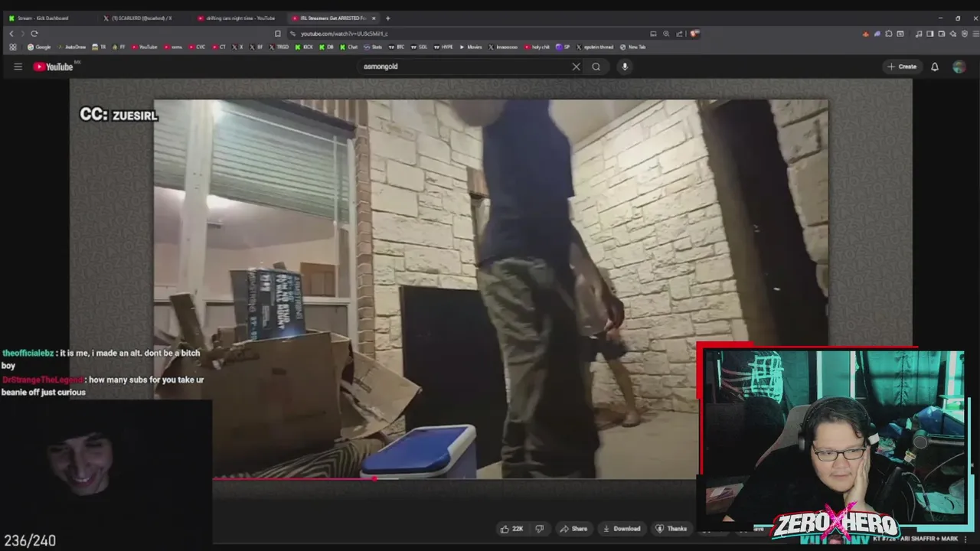Open the browser extensions puzzle icon
980x551 pixels.
point(888,34)
